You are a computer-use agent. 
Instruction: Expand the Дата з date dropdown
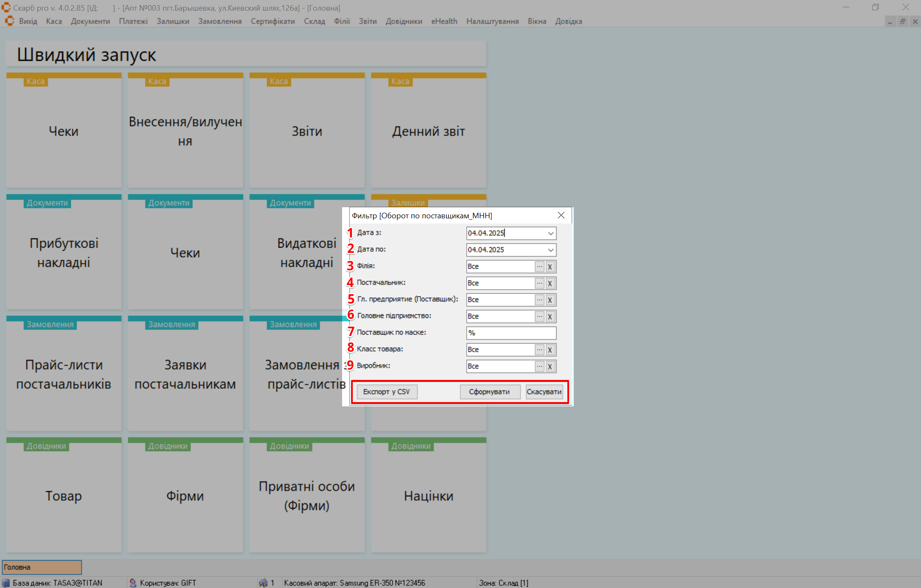[550, 233]
